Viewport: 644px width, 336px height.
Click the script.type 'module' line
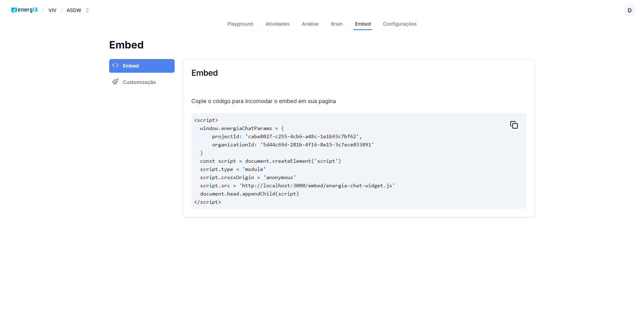233,169
